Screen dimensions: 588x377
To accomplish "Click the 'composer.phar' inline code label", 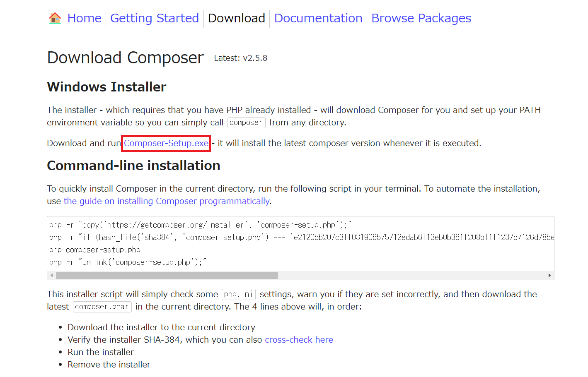I will (102, 307).
